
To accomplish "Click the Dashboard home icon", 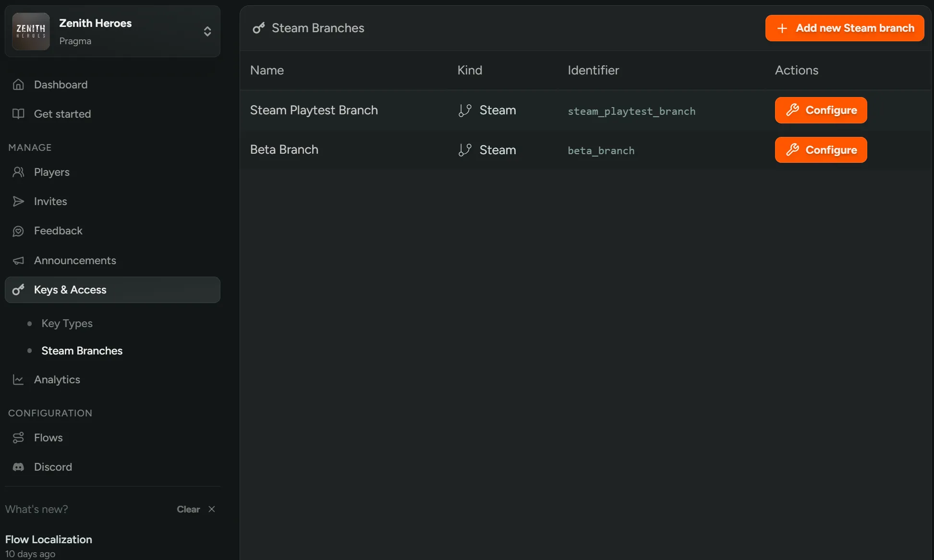I will coord(18,85).
